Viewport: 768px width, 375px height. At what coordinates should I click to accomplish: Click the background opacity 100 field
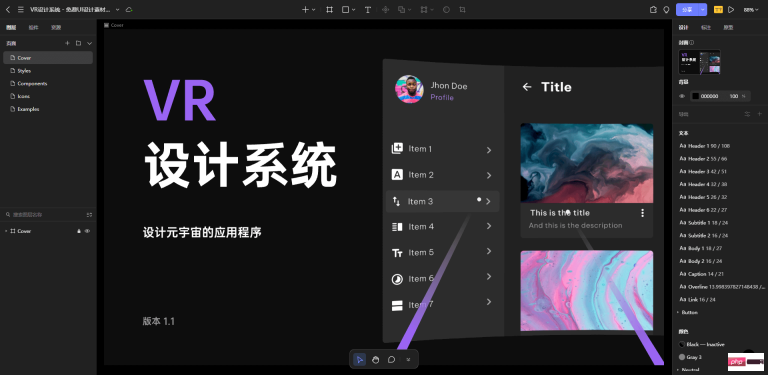coord(734,96)
